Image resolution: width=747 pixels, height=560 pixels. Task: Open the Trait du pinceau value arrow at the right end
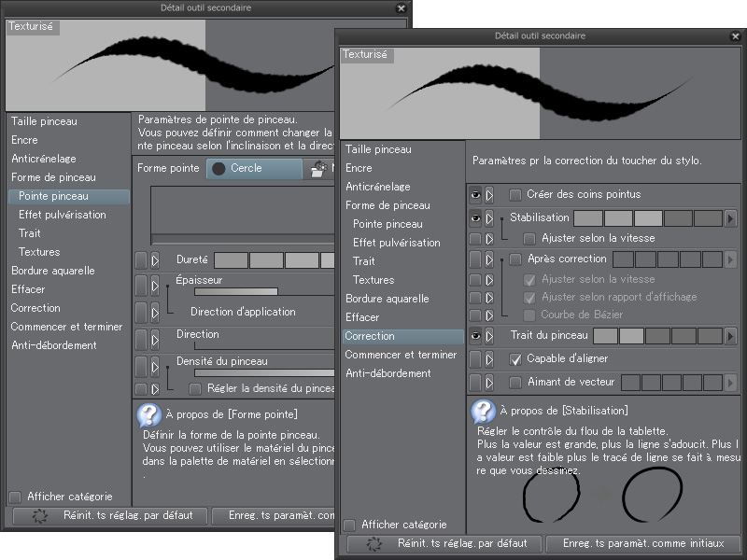[x=730, y=336]
